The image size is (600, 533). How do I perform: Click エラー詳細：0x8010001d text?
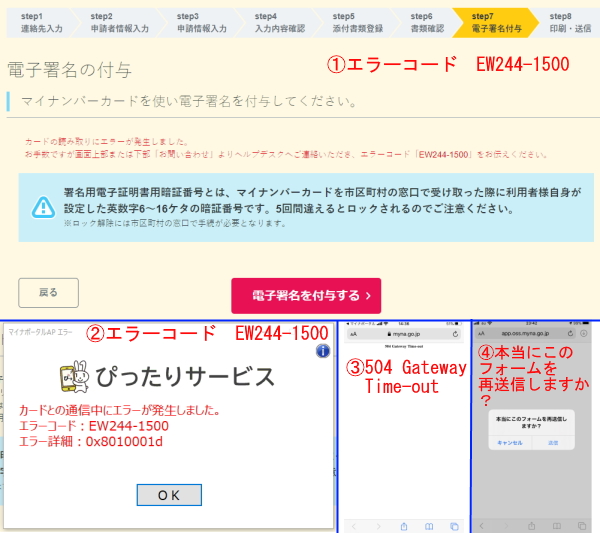point(91,442)
